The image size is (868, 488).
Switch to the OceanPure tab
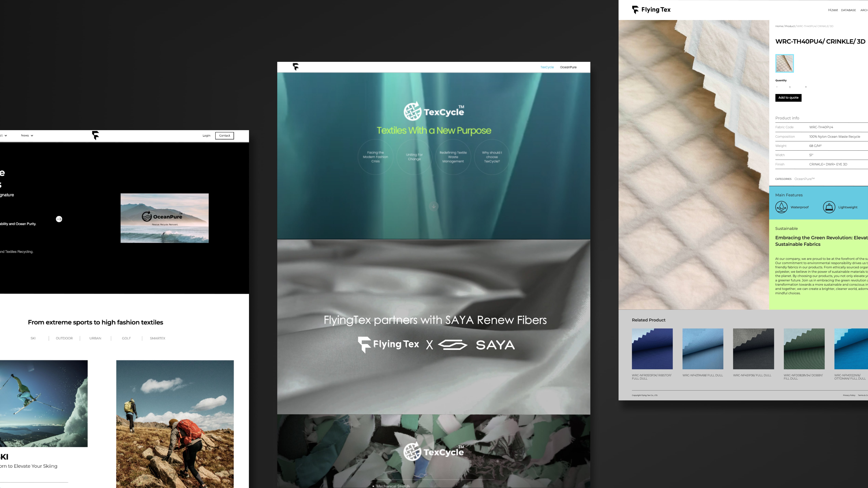pos(568,67)
